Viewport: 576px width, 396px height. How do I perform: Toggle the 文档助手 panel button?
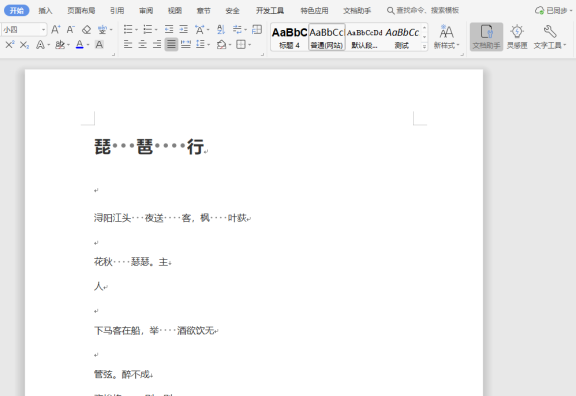pos(486,37)
